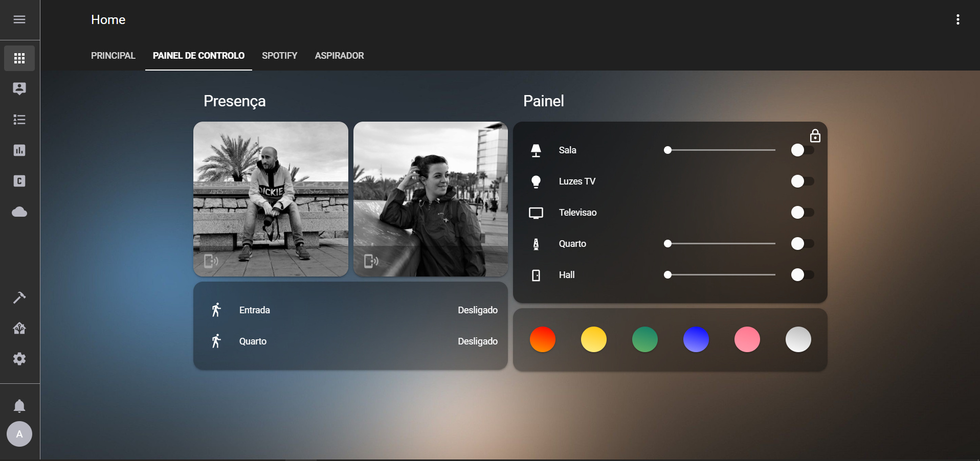This screenshot has width=980, height=461.
Task: Open the Logbook list icon in sidebar
Action: tap(19, 120)
